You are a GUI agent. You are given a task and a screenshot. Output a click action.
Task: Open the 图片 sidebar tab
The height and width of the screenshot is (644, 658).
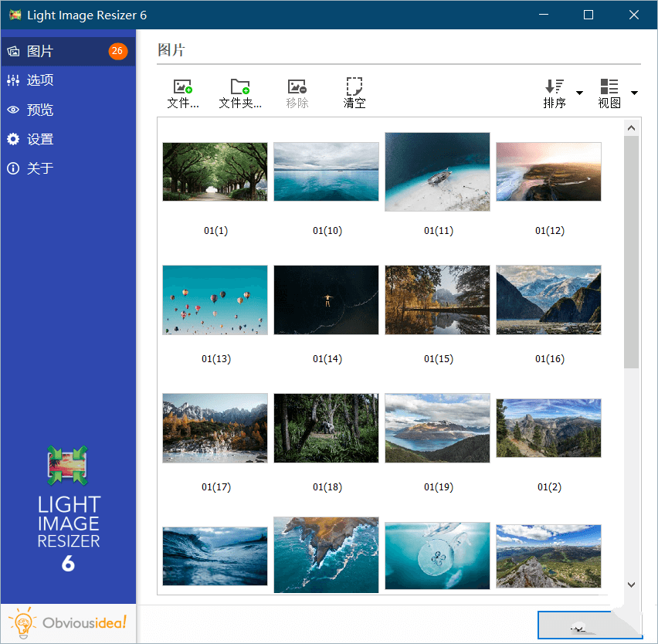(40, 52)
